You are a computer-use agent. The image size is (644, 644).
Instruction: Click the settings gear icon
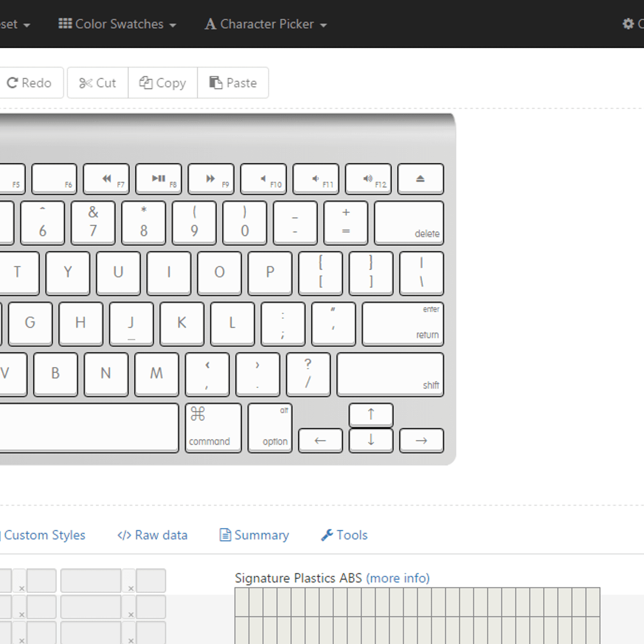628,24
